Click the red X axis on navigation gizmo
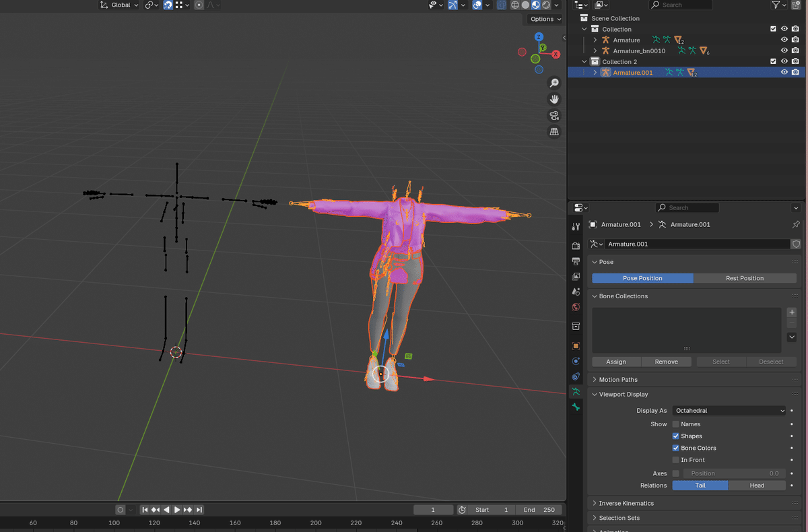 (556, 55)
